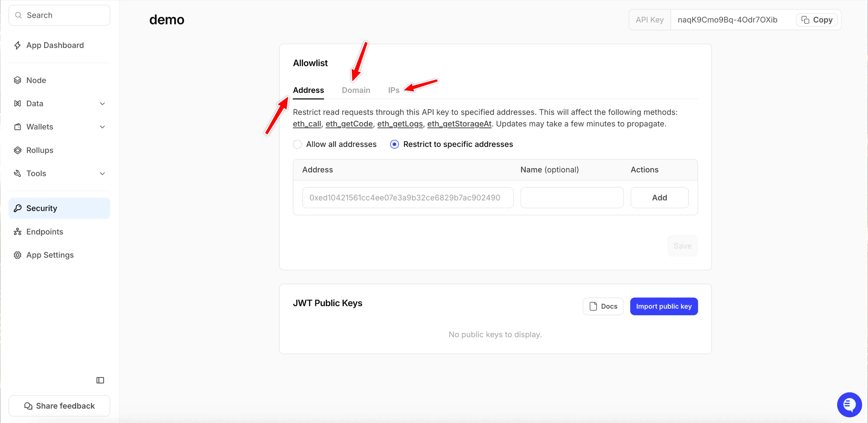This screenshot has height=423, width=868.
Task: Click the Address input field
Action: 408,198
